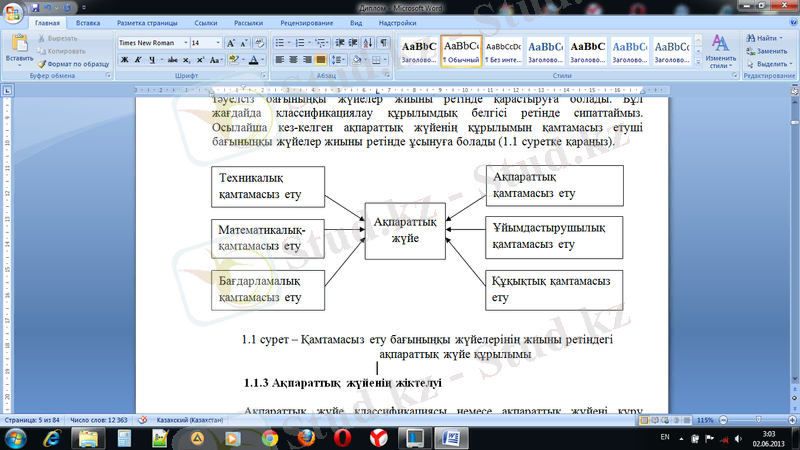This screenshot has height=450, width=800.
Task: Show paragraph marks with the pilcrow icon
Action: click(x=384, y=43)
